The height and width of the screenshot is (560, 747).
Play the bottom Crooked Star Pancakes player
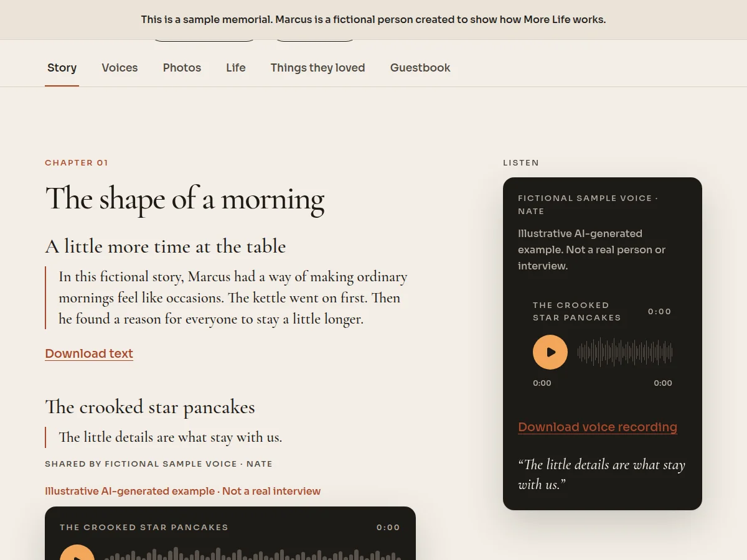[77, 554]
